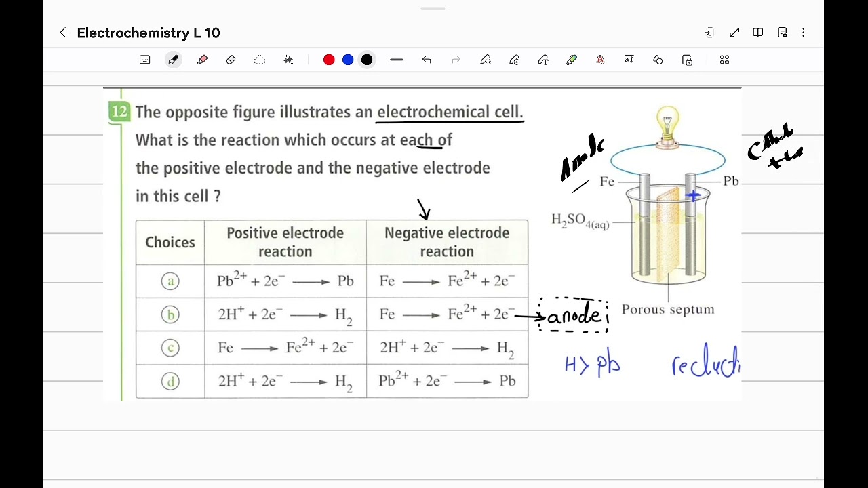Tap the Pb electrode label in diagram
Viewport: 868px width, 488px height.
click(731, 182)
